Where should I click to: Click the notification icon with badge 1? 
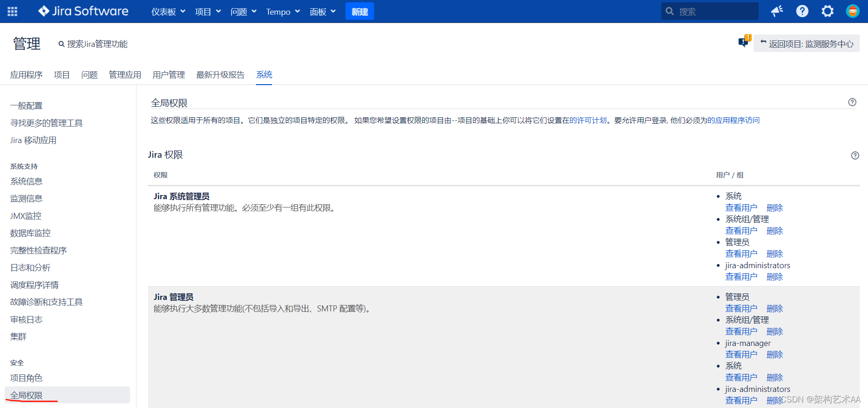[x=744, y=42]
